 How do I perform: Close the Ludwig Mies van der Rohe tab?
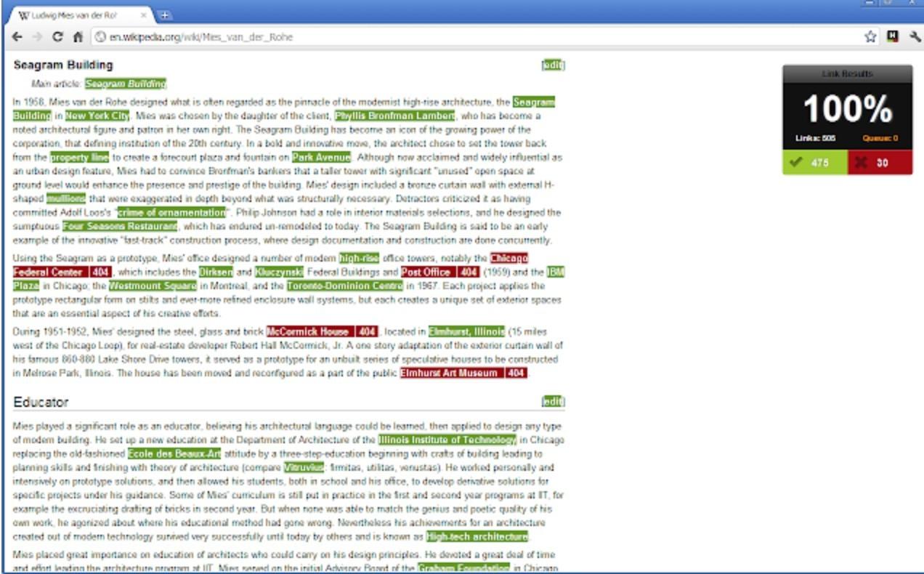coord(144,15)
